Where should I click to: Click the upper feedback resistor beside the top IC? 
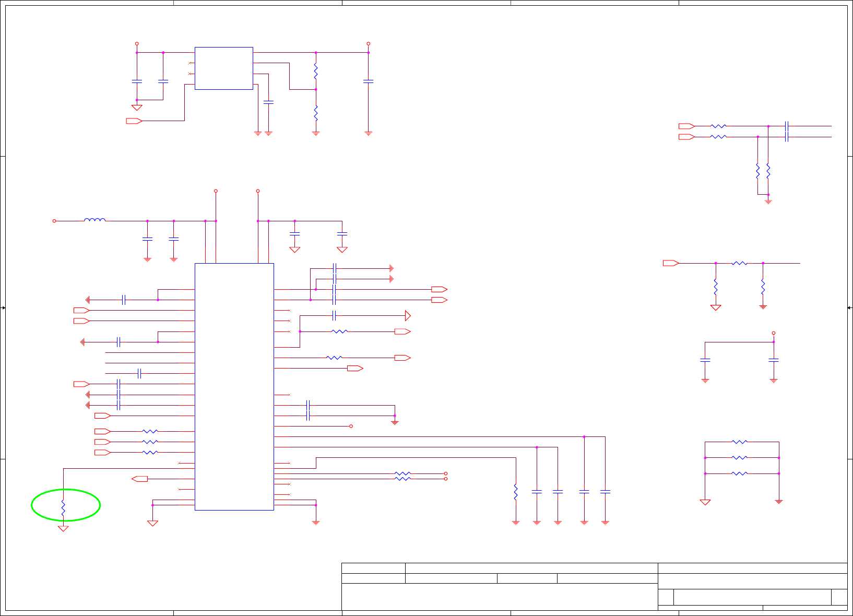tap(316, 71)
